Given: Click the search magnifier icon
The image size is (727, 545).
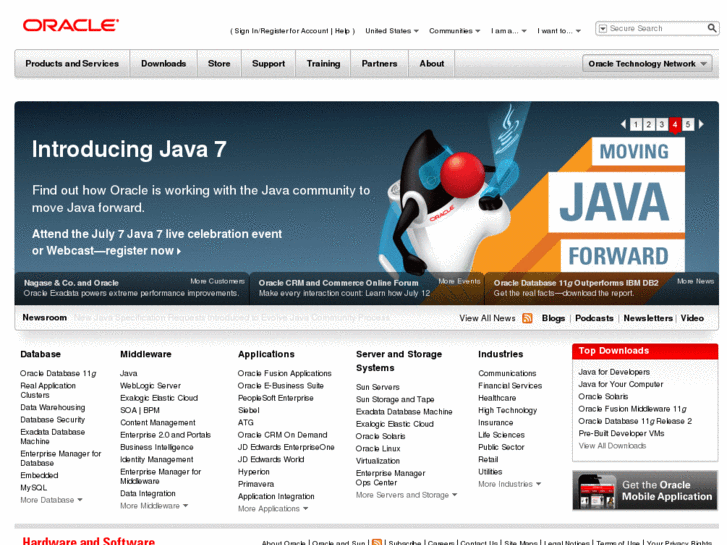Looking at the screenshot, I should click(x=712, y=28).
